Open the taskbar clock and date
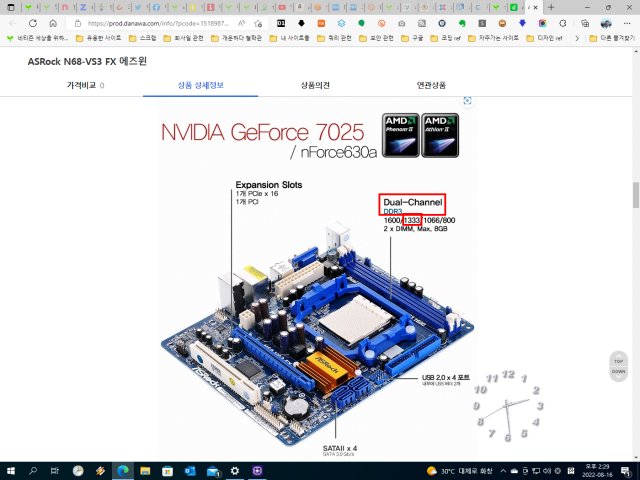Image resolution: width=640 pixels, height=480 pixels. 598,471
